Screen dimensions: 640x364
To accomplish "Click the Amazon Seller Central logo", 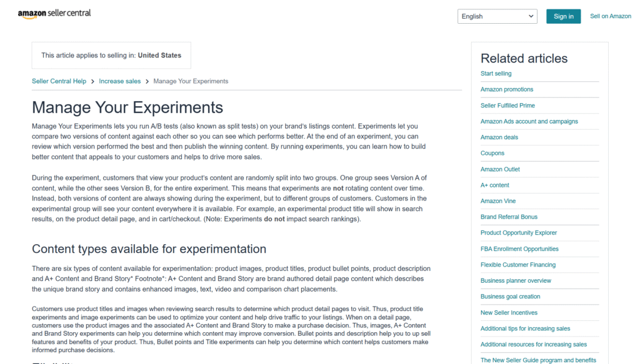I will 54,14.
